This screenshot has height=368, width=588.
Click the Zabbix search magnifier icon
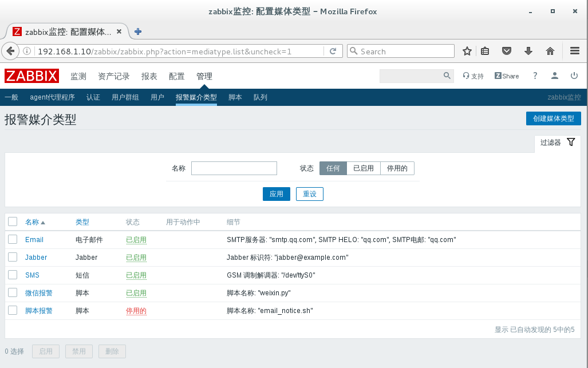[x=447, y=76]
